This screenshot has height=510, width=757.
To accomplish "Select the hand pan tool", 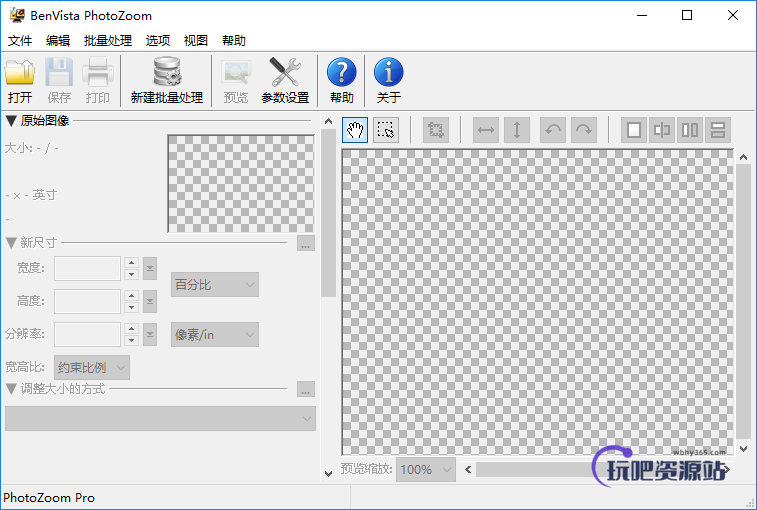I will tap(355, 130).
